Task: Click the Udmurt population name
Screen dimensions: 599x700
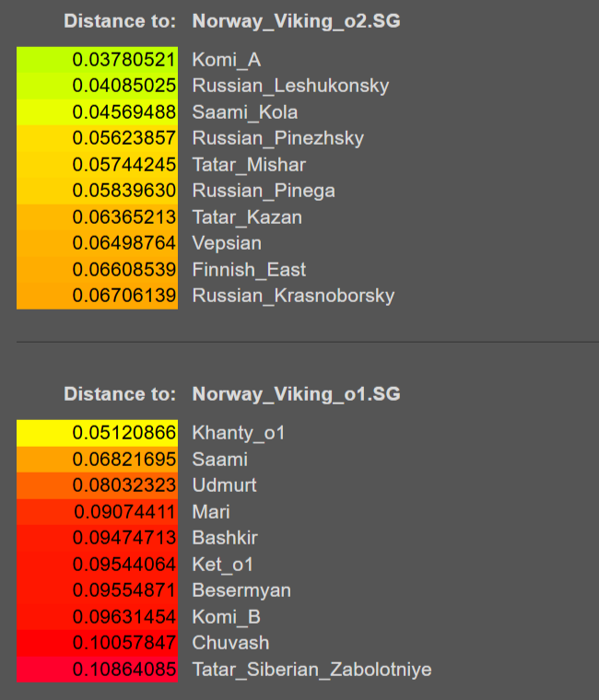Action: [x=224, y=485]
